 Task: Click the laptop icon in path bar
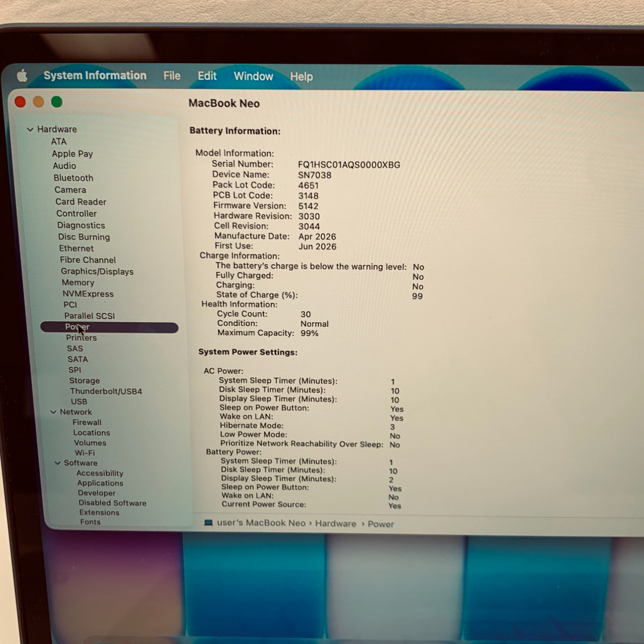pos(209,522)
